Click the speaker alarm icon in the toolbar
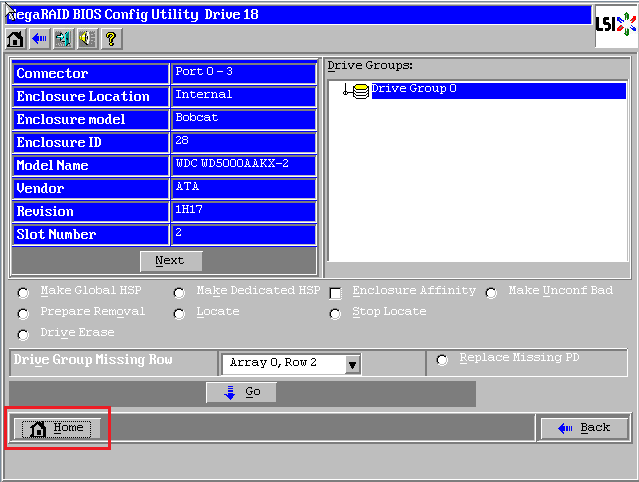The height and width of the screenshot is (482, 639). click(87, 39)
